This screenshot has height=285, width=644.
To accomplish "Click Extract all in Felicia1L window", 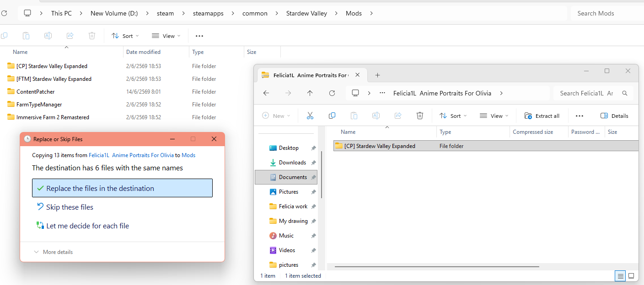I will click(x=542, y=116).
